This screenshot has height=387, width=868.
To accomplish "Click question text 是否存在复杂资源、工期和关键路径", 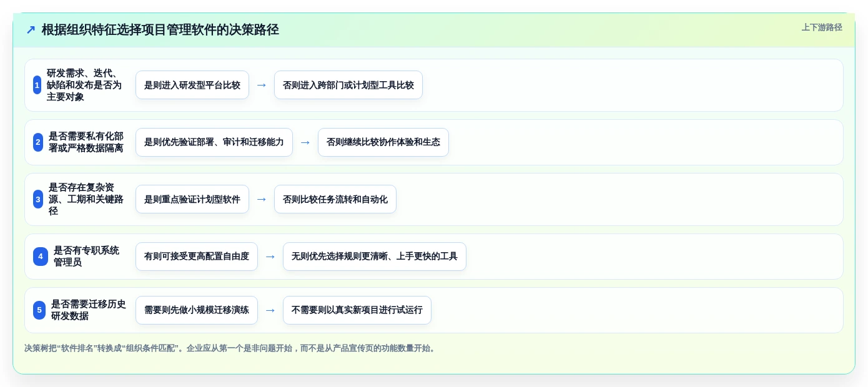I will pos(86,199).
